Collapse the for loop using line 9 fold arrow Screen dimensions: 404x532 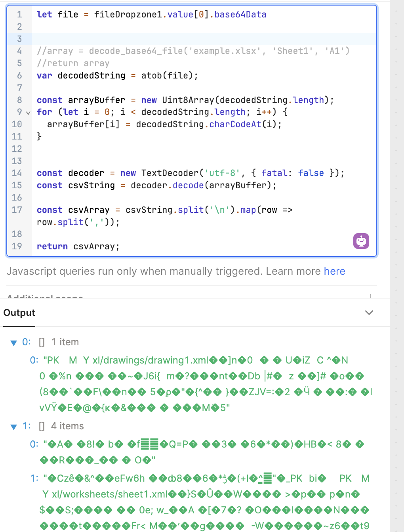tap(28, 113)
